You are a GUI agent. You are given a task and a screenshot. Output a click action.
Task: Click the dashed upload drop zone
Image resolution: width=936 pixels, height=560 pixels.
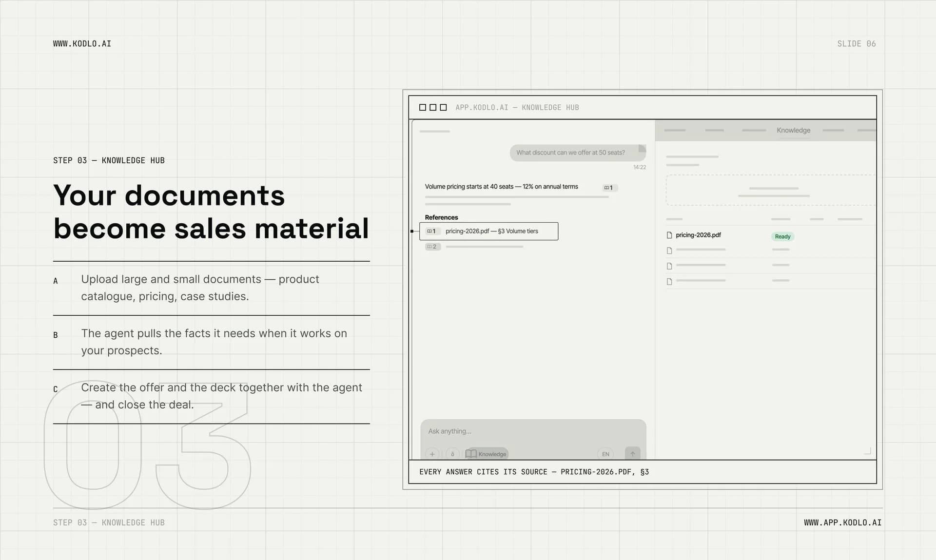(x=771, y=190)
